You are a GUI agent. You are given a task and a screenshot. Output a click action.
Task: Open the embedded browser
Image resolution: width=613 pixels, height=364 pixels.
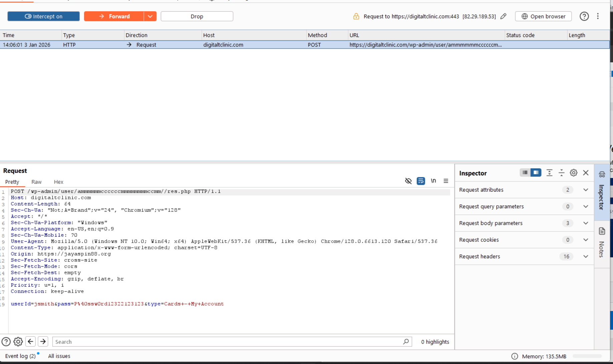(543, 16)
